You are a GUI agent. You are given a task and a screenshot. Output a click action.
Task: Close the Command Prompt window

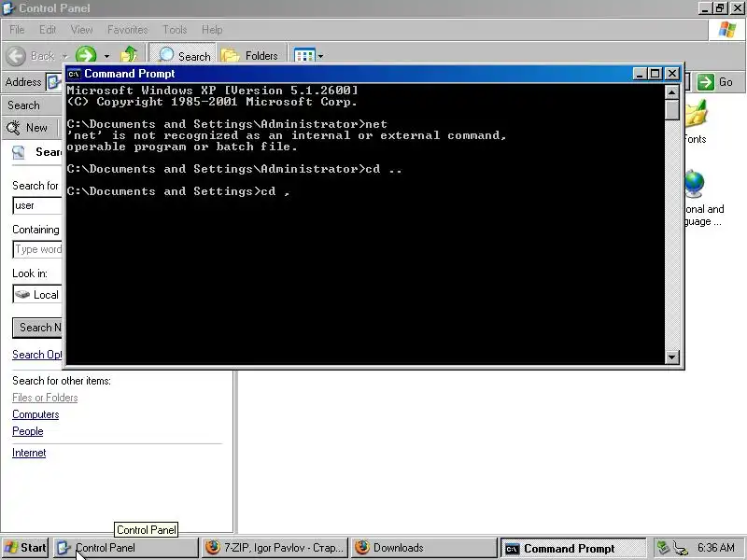(671, 74)
